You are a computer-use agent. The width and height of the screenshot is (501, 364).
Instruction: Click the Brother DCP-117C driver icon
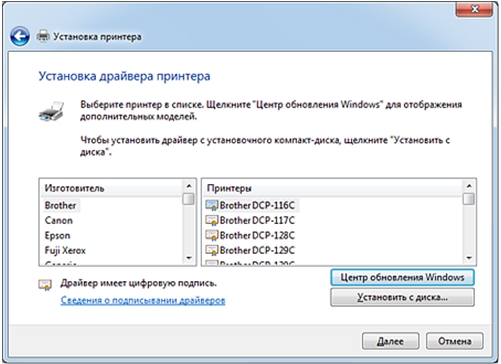coord(212,220)
